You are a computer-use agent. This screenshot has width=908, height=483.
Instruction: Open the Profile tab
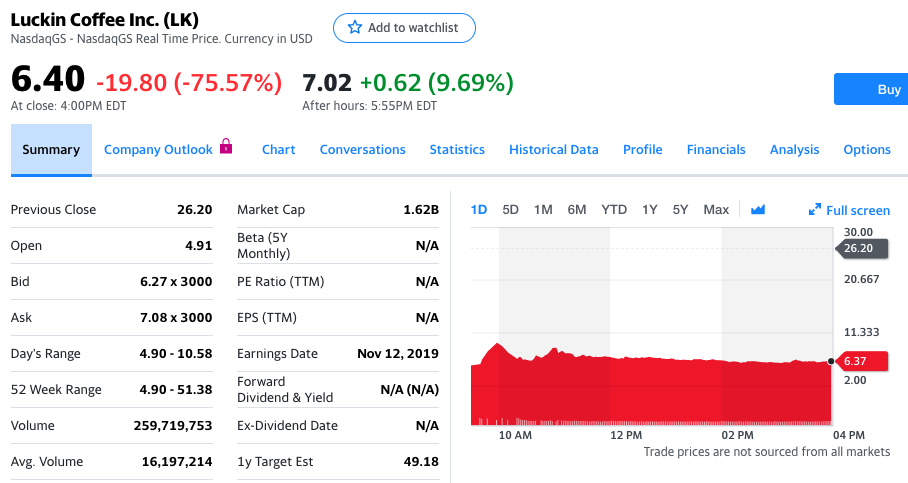(x=643, y=149)
